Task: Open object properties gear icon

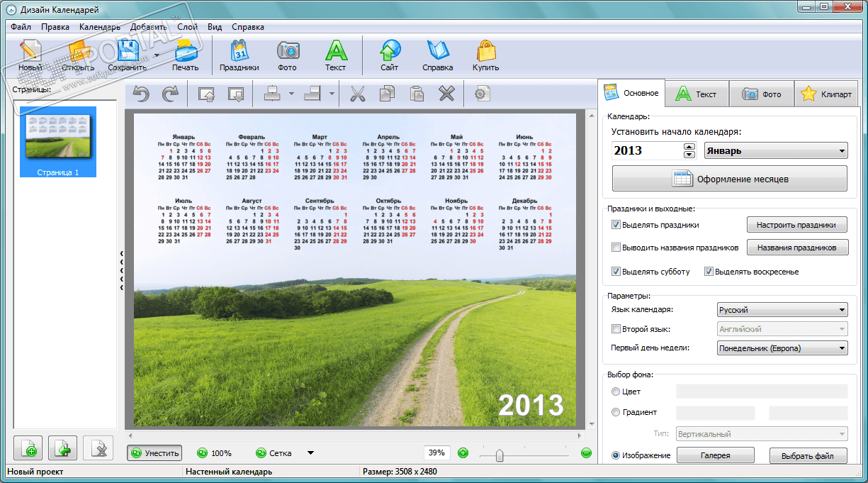Action: click(482, 94)
